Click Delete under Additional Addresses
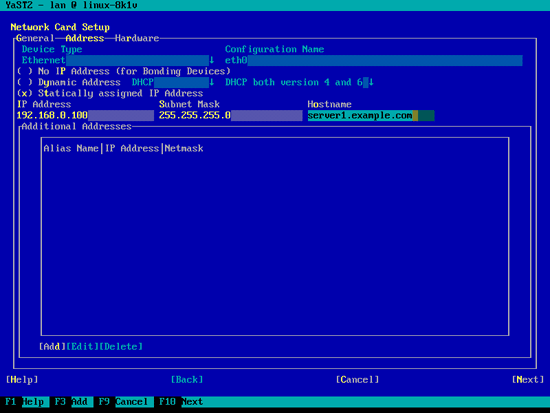Viewport: 550px width, 413px height. point(121,347)
